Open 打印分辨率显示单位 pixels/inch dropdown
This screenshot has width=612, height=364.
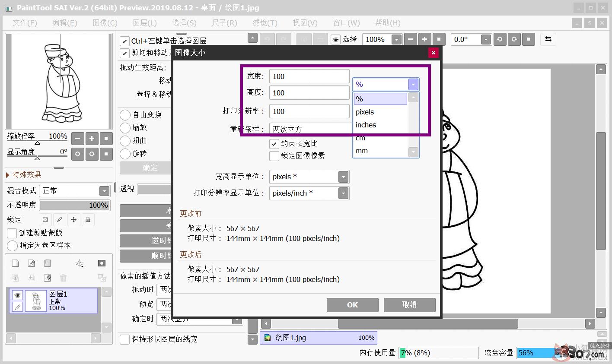coord(343,193)
